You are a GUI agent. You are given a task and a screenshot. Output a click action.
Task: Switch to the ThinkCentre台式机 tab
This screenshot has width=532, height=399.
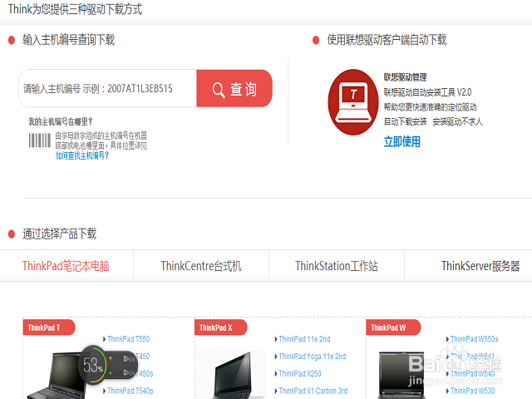point(201,266)
